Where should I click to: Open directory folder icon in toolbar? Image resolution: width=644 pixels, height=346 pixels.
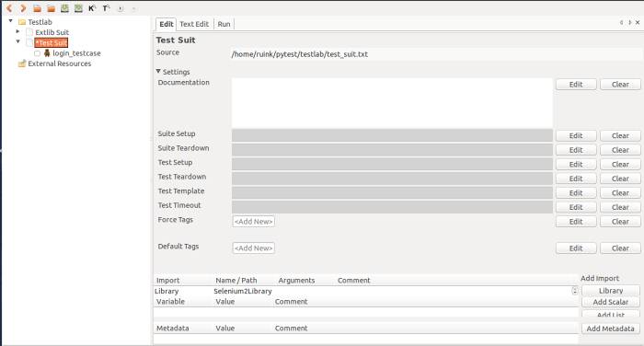click(51, 8)
